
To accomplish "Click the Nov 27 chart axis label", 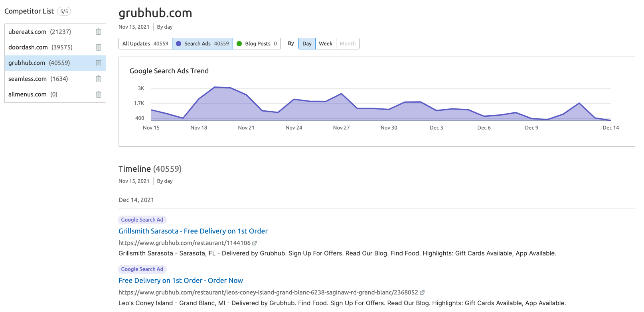I will [x=341, y=128].
